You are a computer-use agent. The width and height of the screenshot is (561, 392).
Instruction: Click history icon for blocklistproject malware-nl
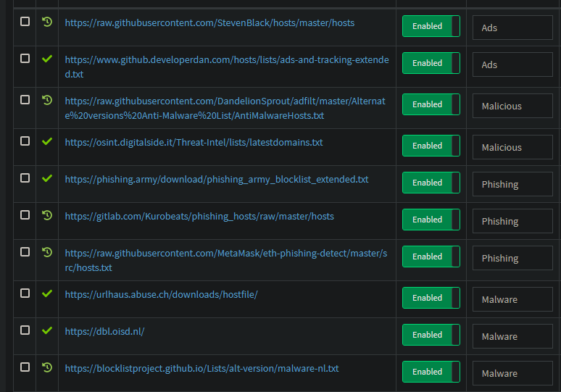[x=47, y=367]
